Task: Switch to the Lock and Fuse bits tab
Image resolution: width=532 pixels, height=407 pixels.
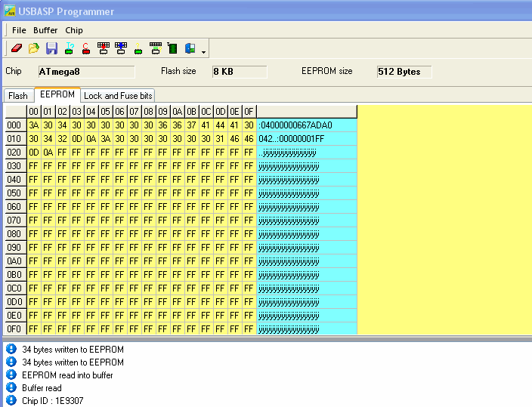Action: point(118,96)
